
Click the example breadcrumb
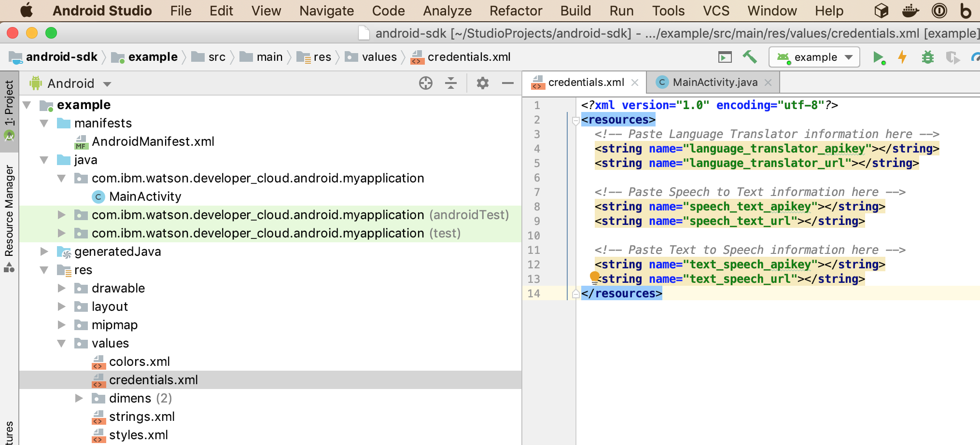(144, 57)
